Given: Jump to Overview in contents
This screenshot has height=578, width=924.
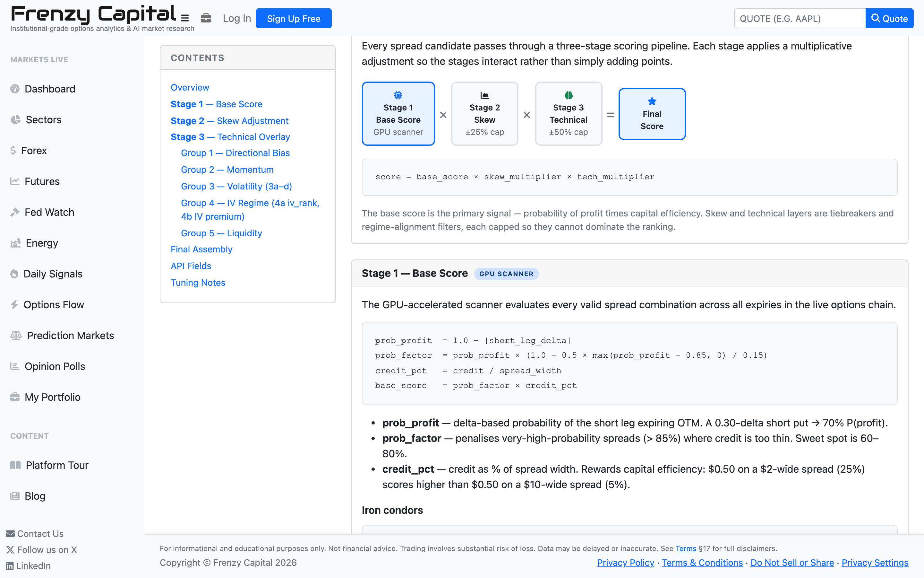Looking at the screenshot, I should click(x=190, y=88).
